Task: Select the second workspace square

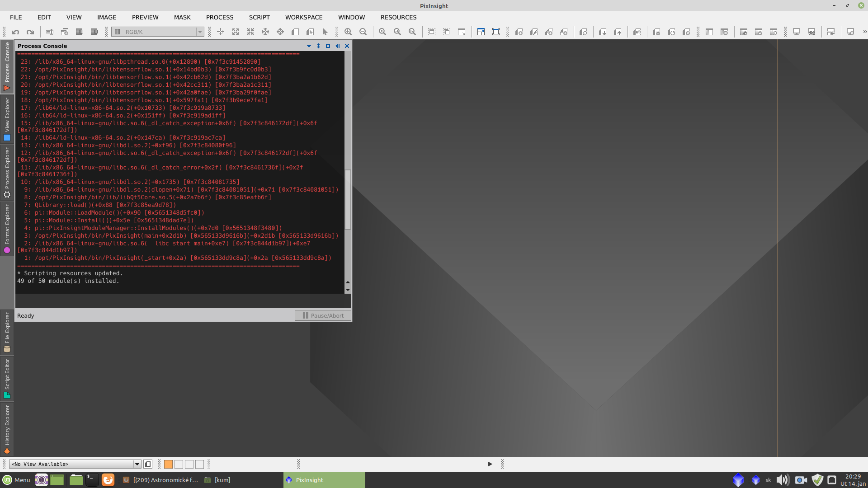Action: click(179, 464)
